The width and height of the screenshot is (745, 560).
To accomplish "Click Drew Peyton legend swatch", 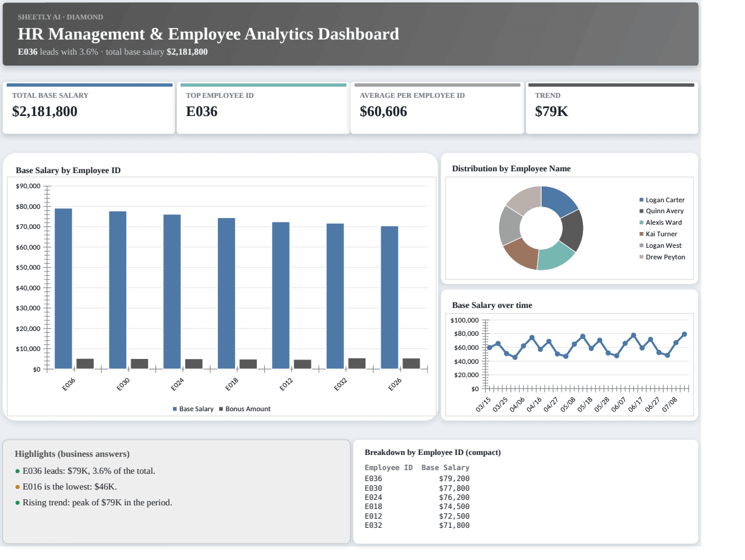I will pyautogui.click(x=641, y=257).
